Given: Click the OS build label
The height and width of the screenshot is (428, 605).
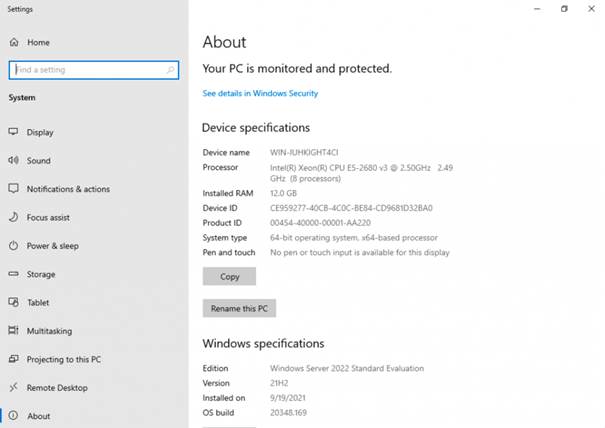Looking at the screenshot, I should (x=218, y=413).
